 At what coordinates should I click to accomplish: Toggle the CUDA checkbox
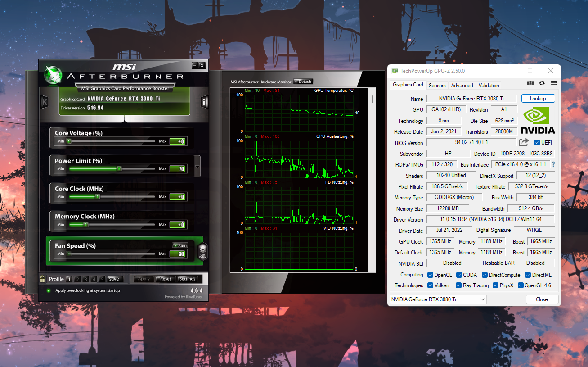[459, 275]
